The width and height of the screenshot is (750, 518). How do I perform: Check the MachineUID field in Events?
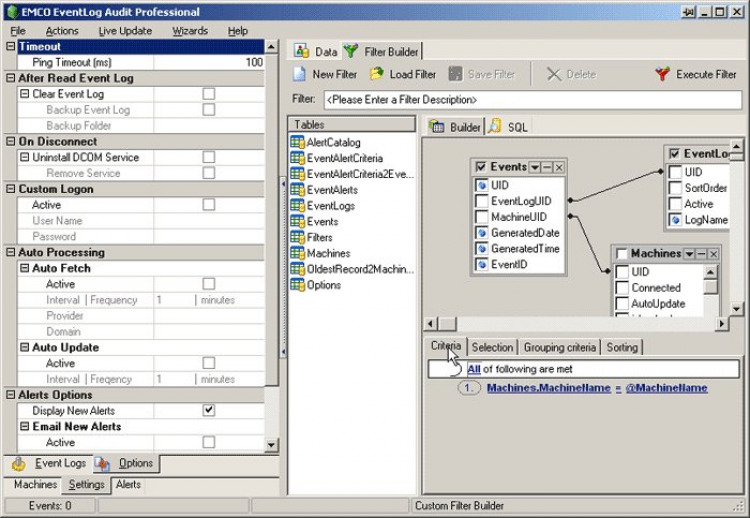(x=482, y=217)
